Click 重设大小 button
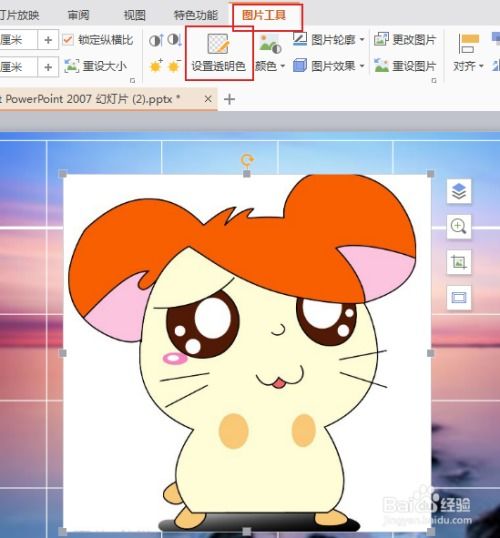The width and height of the screenshot is (500, 538). point(96,66)
